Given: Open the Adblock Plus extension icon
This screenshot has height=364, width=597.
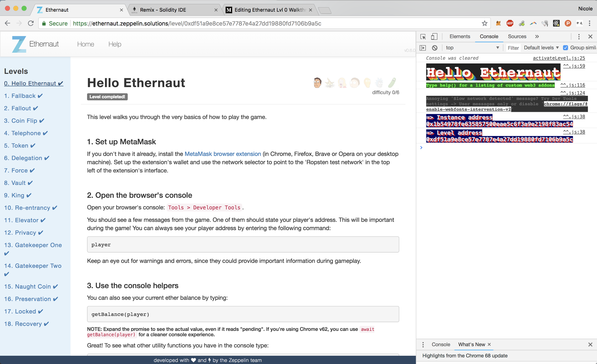Looking at the screenshot, I should coord(510,23).
